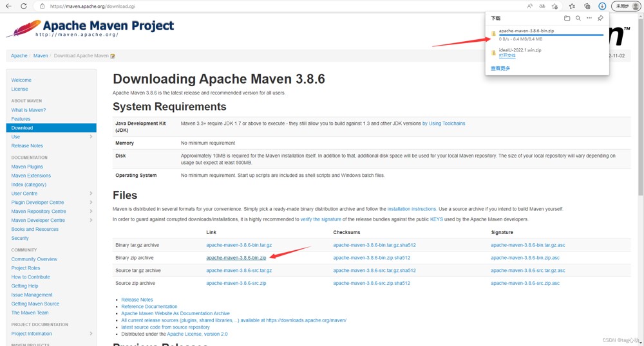Click the translate page icon in address bar

point(542,6)
